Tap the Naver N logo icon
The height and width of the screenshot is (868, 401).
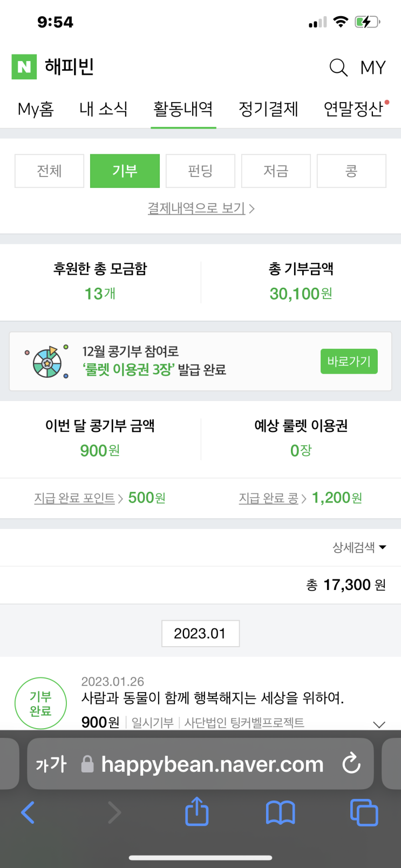coord(24,67)
